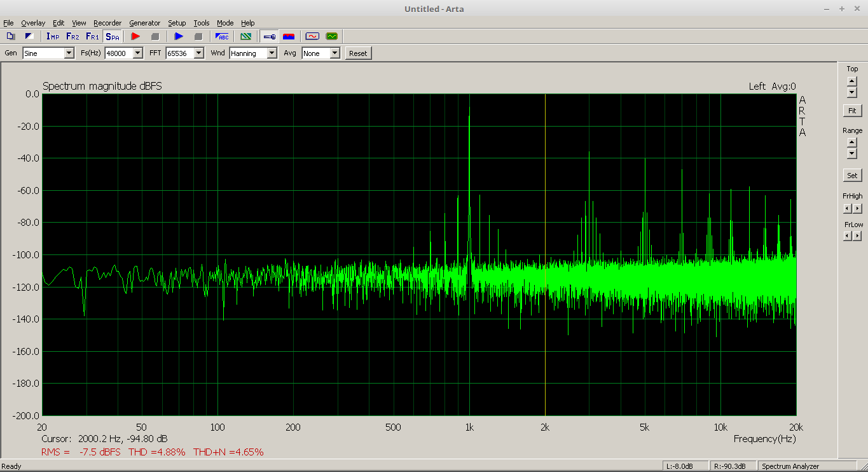This screenshot has height=472, width=868.
Task: Click the green striped toolbar icon
Action: point(245,36)
